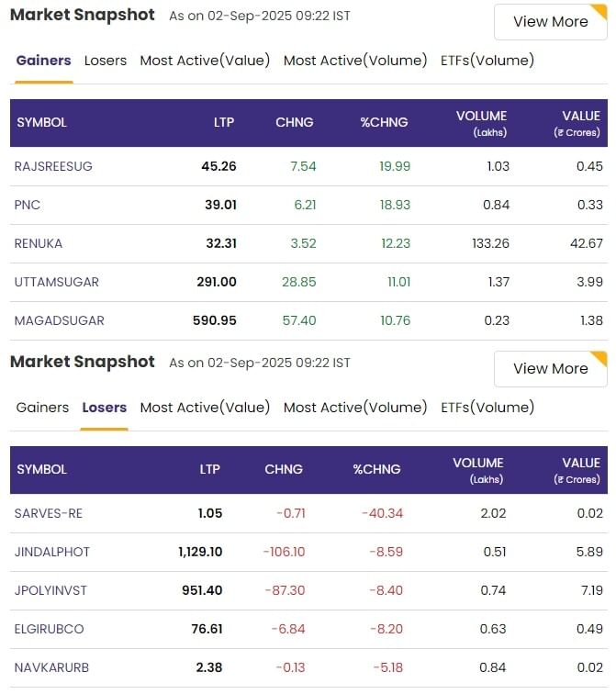The image size is (616, 694).
Task: Click the MAGADSUGAR symbol
Action: 59,320
